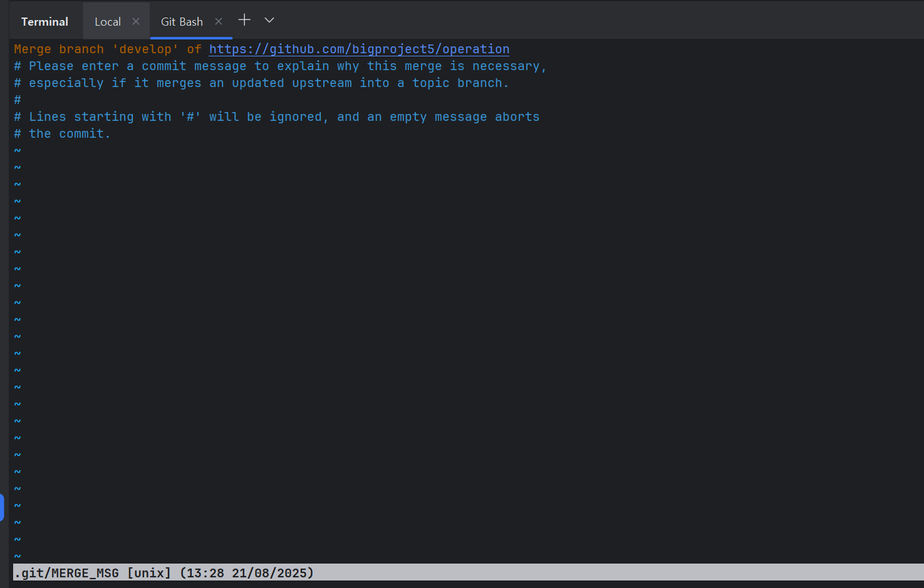Select the Git Bash tab
Image resolution: width=924 pixels, height=588 pixels.
pyautogui.click(x=182, y=22)
